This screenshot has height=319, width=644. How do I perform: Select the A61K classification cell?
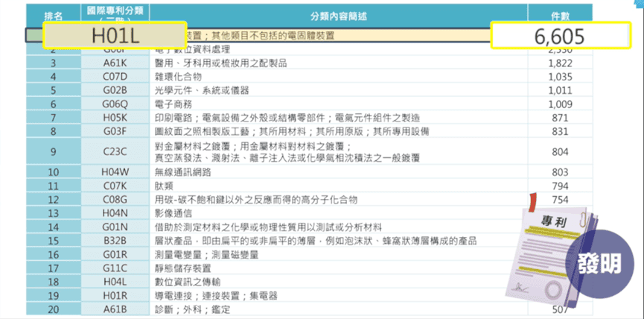115,63
